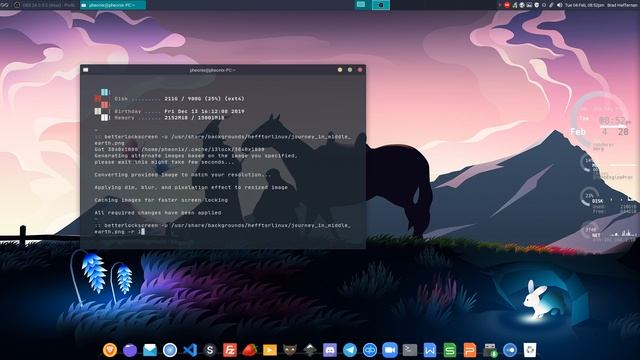640x360 pixels.
Task: Click the 'Caching images for faster screen locking' line
Action: (x=161, y=200)
